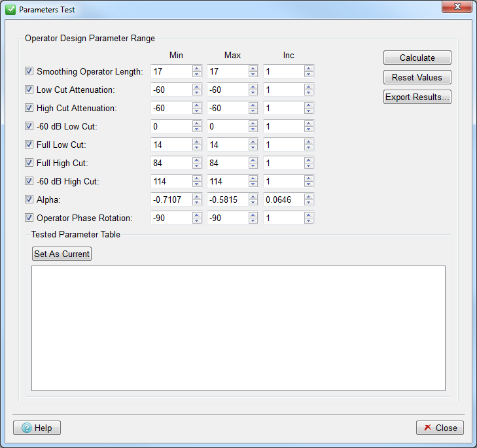
Task: Decrease Full Low Cut Min with down arrow
Action: 197,148
